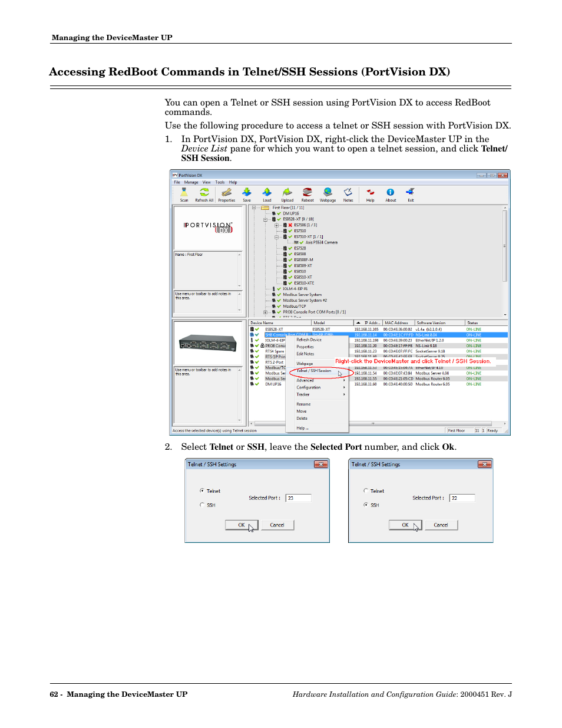Click the Status column header
This screenshot has height=728, width=562.
click(x=486, y=323)
